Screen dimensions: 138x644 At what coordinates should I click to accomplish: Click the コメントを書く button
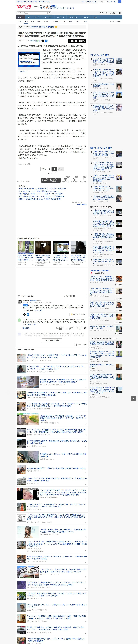[69, 296]
